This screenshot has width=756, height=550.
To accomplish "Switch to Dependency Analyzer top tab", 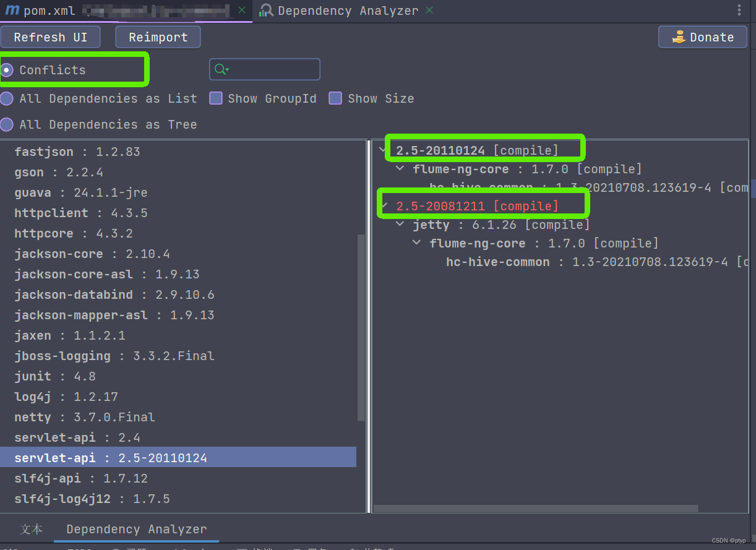I will (x=346, y=11).
